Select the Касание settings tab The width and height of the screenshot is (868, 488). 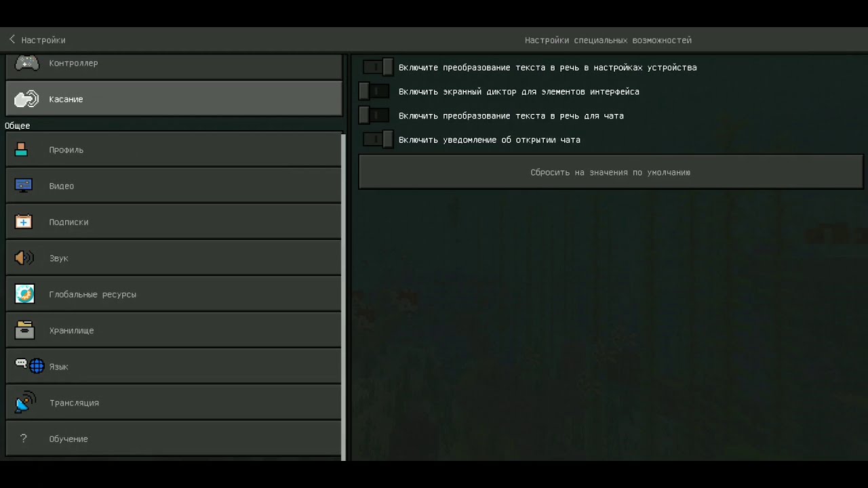pos(174,99)
